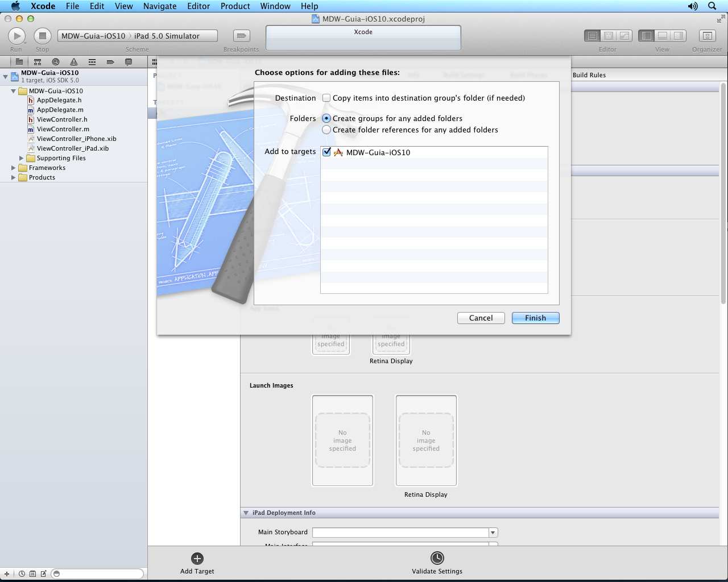Switch to the Build Rules tab
Viewport: 728px width, 582px height.
(x=589, y=75)
